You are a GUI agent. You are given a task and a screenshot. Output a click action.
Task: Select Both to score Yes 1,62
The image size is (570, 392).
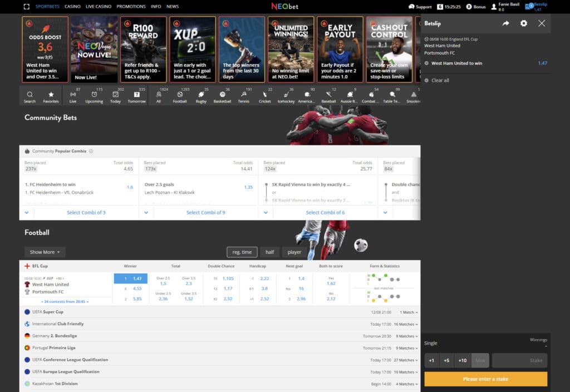click(x=331, y=281)
